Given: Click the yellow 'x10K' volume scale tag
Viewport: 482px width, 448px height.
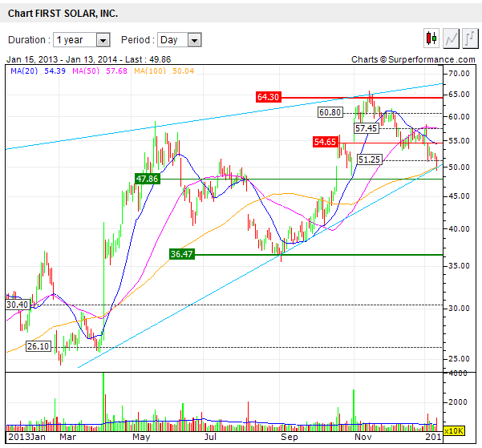Looking at the screenshot, I should (x=454, y=431).
